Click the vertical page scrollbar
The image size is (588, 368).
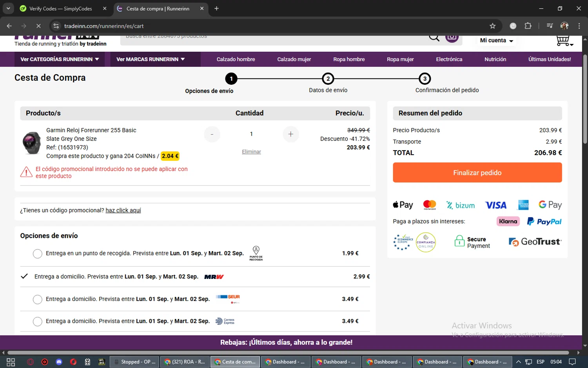tap(585, 99)
